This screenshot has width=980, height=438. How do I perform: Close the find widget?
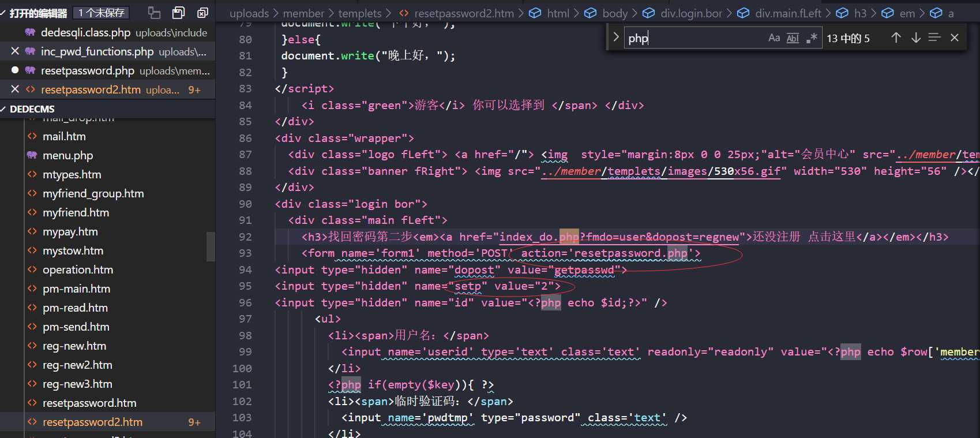tap(955, 38)
